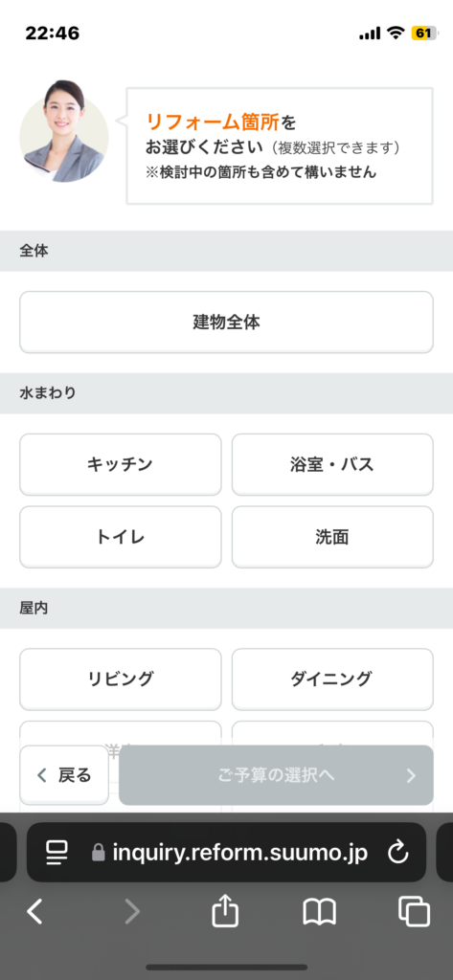Toggle the 洗面 selection
Screen dimensions: 453x980
point(332,537)
